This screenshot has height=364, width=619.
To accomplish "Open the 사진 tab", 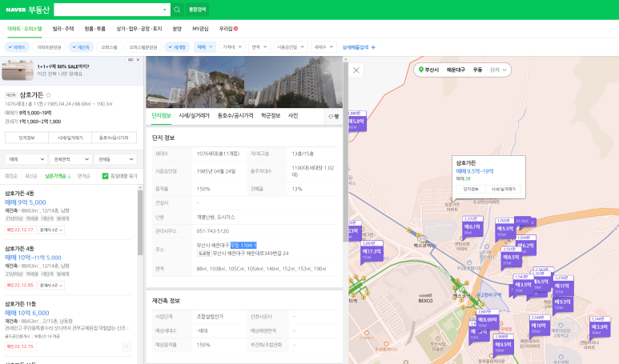I will coord(293,115).
